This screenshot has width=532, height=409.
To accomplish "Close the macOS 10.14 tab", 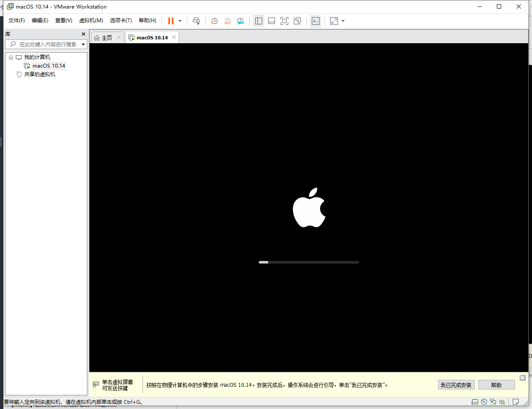I will point(174,37).
